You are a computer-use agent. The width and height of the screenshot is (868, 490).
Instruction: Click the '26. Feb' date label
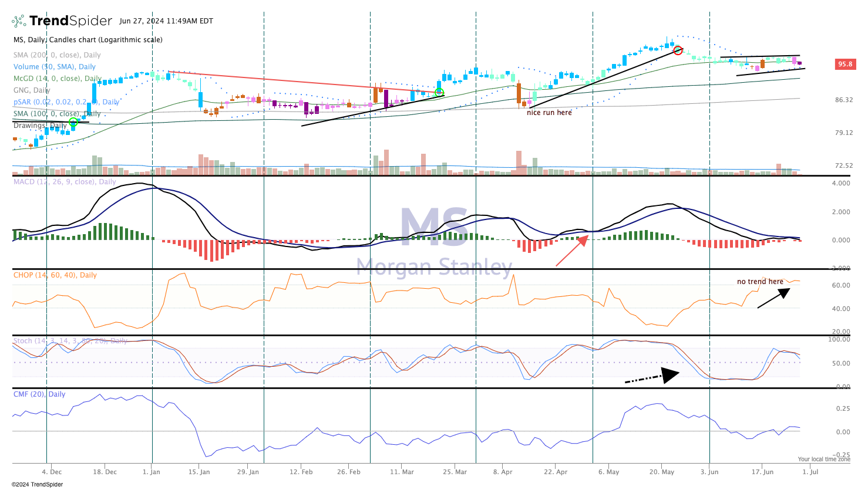point(349,472)
